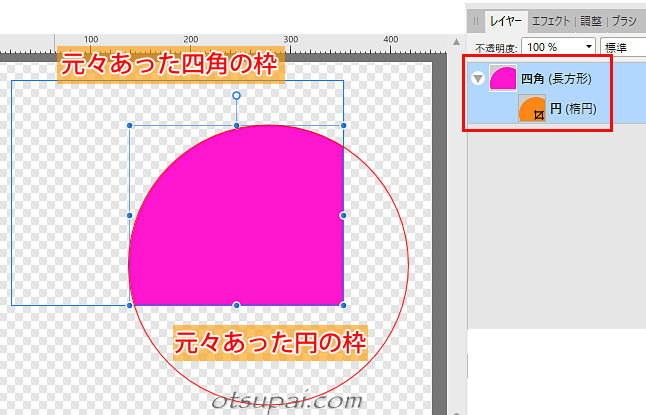
Task: Click the bottom-right corner selection handle
Action: click(343, 304)
